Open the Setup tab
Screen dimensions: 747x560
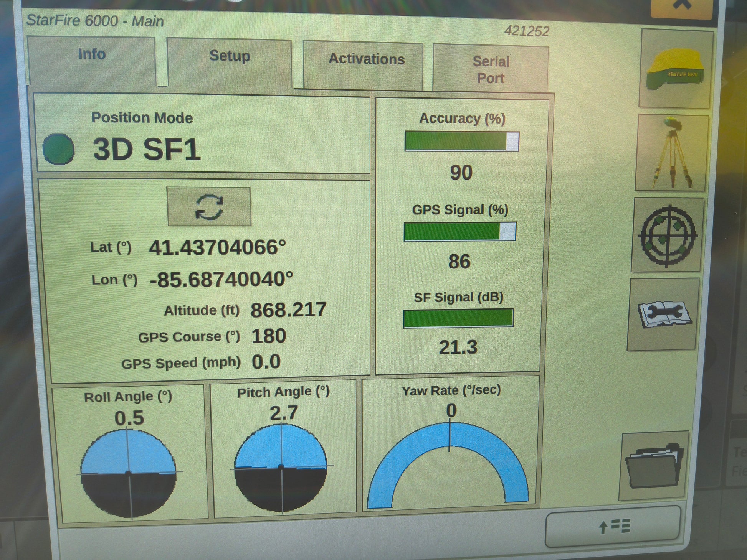[230, 56]
